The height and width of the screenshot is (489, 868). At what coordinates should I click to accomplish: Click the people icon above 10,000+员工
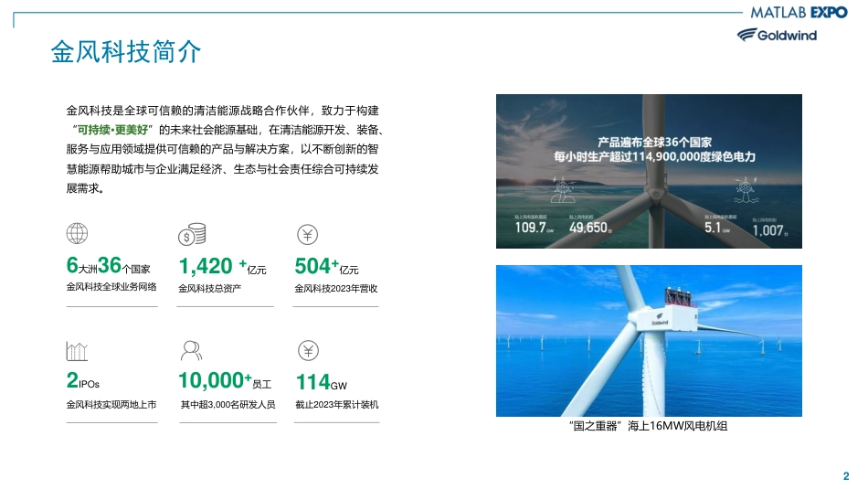coord(192,351)
